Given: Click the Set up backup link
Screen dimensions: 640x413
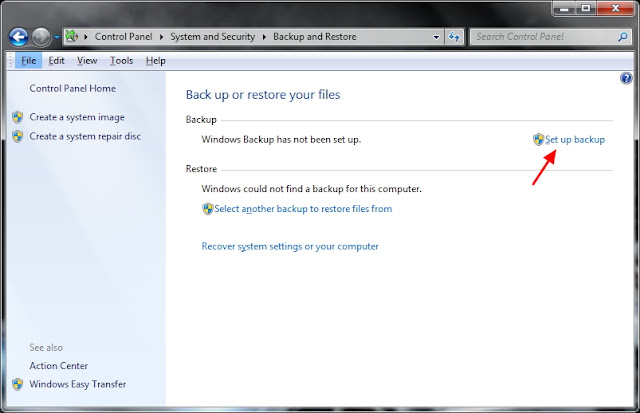Looking at the screenshot, I should click(x=575, y=140).
